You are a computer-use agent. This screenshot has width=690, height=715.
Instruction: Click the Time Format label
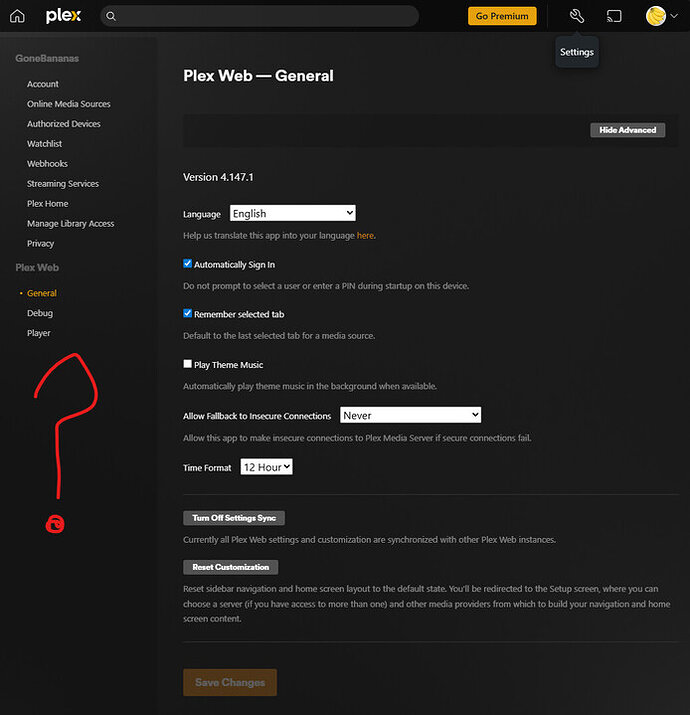207,468
